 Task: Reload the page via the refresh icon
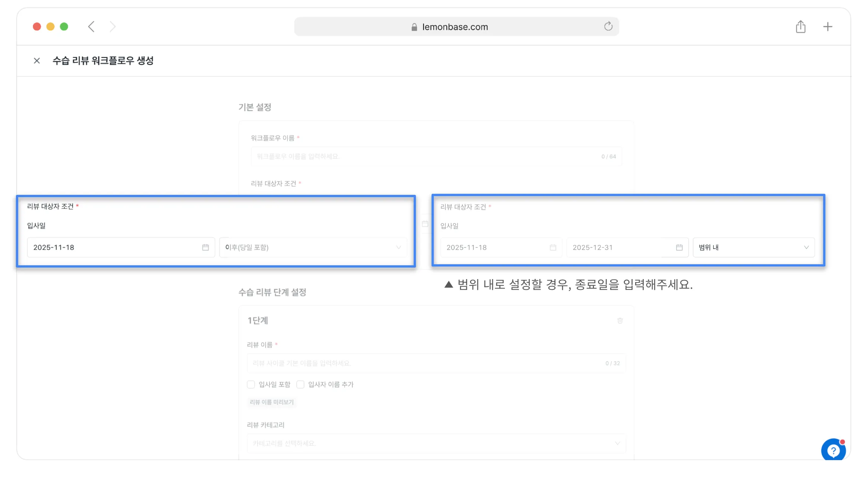608,26
